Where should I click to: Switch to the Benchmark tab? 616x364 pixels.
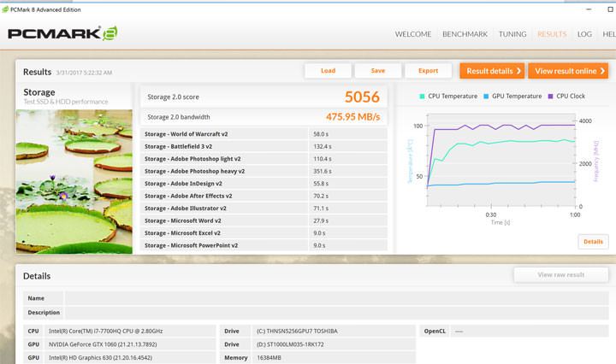pos(465,34)
